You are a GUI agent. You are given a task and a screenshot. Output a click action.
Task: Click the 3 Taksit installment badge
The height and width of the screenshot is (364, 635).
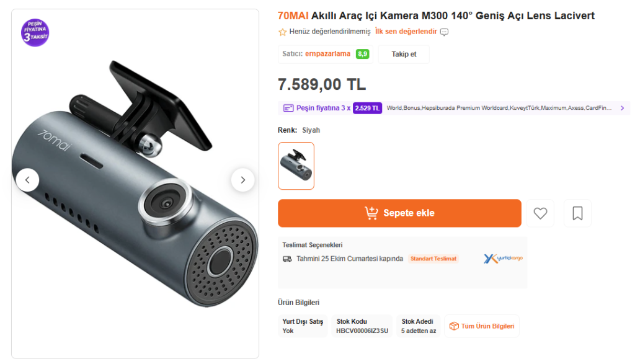[35, 32]
